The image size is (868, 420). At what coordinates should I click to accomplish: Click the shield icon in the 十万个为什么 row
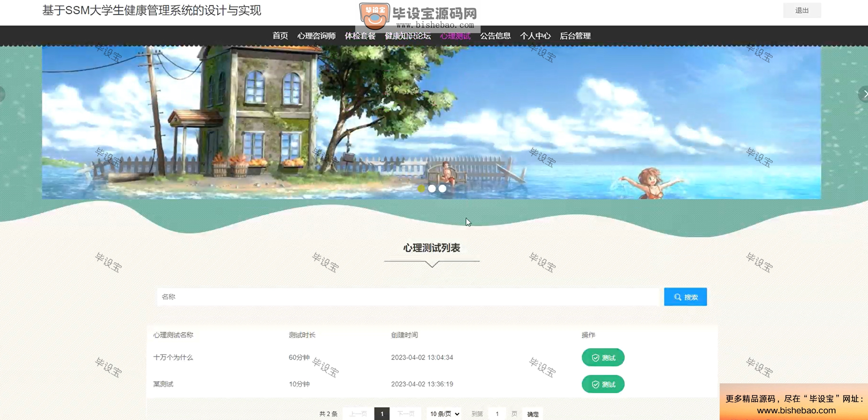point(596,358)
